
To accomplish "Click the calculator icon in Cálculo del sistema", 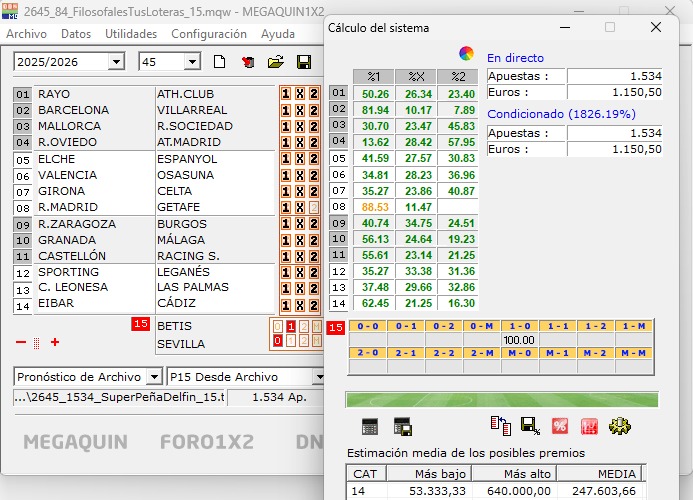I will [x=370, y=425].
